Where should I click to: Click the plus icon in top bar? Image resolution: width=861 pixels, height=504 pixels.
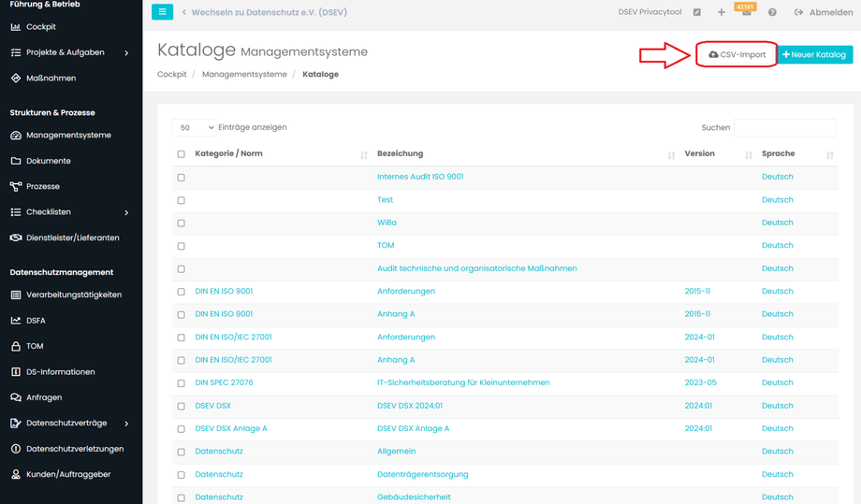[721, 12]
